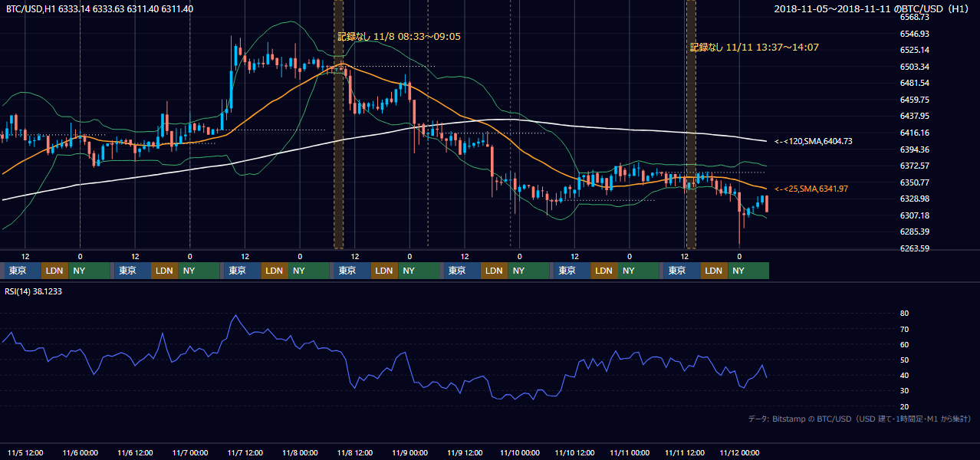This screenshot has width=980, height=460.
Task: Click price axis value 6525.14
Action: [x=915, y=50]
